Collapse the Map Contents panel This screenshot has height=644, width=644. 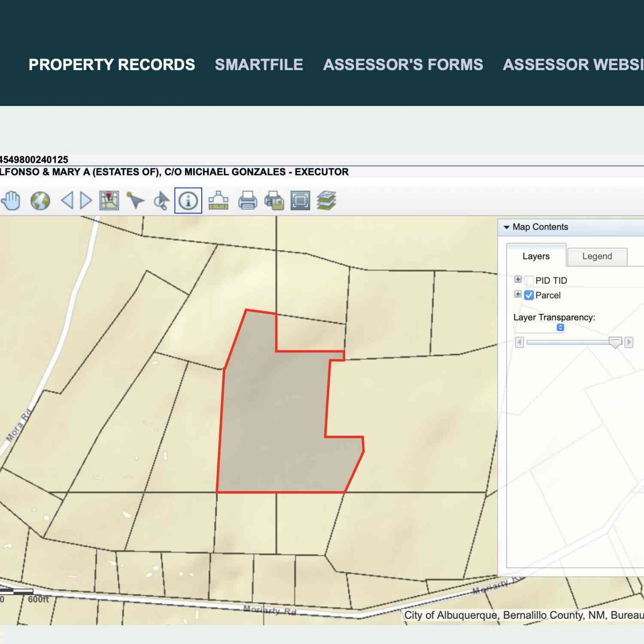(507, 227)
